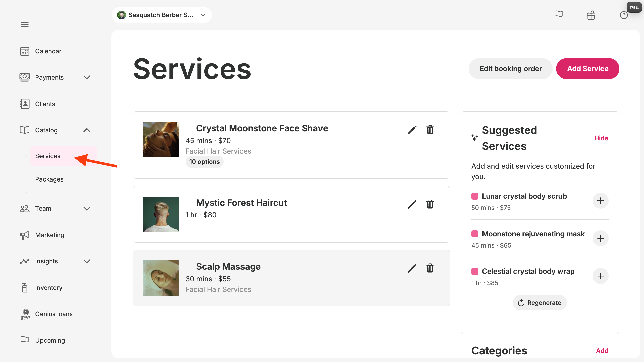This screenshot has height=362, width=644.
Task: Click the flag icon in top bar
Action: 558,15
